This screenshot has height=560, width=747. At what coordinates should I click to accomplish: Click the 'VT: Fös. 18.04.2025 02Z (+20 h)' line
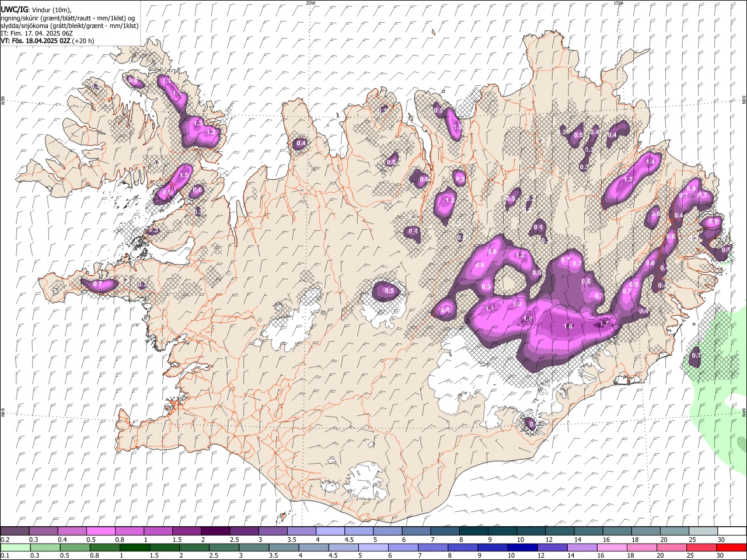pyautogui.click(x=47, y=41)
